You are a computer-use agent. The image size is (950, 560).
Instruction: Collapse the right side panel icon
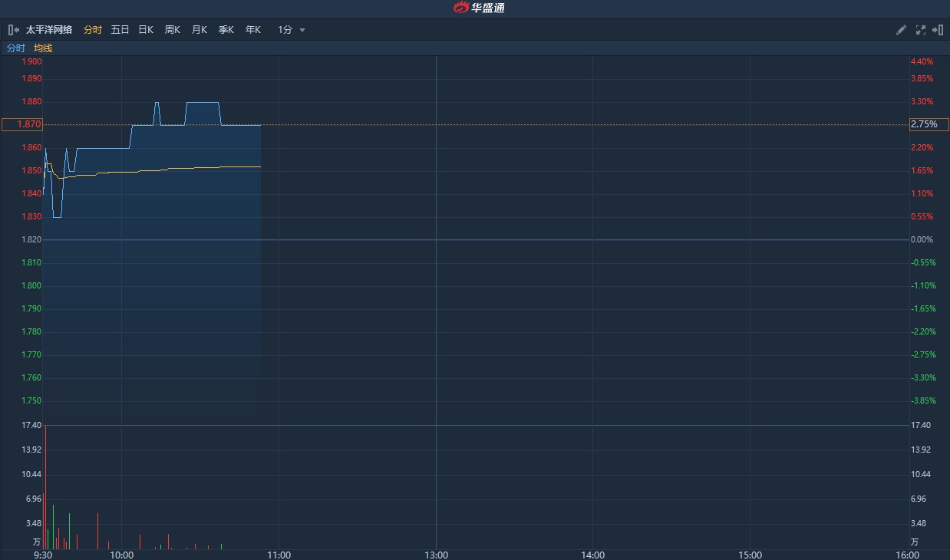pos(938,30)
